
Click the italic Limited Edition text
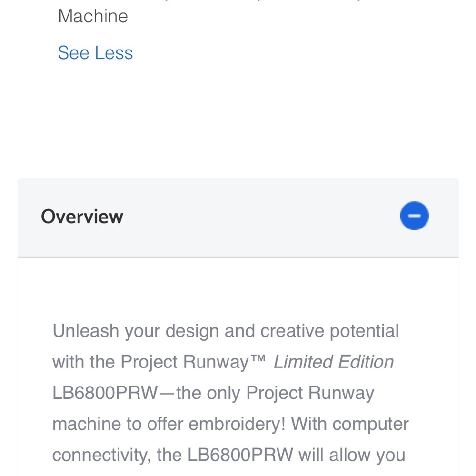click(x=334, y=362)
